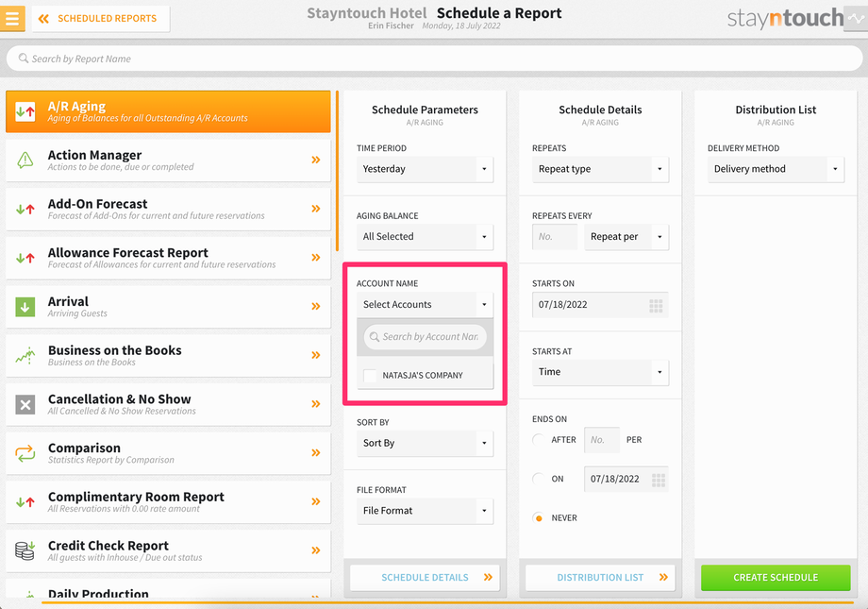Screen dimensions: 868x609
Task: Open the Starts At Time dropdown
Action: (x=600, y=372)
